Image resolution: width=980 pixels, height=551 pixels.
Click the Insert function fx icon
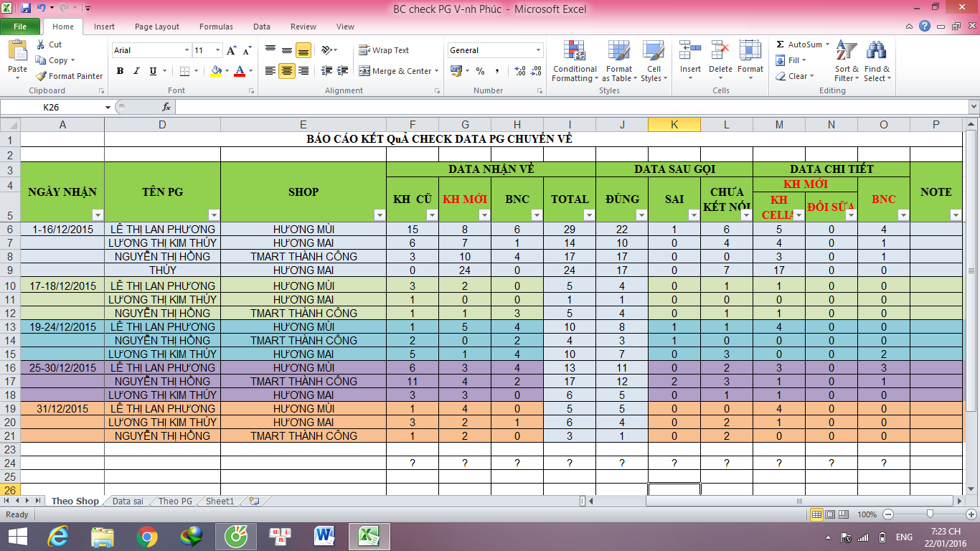[166, 107]
